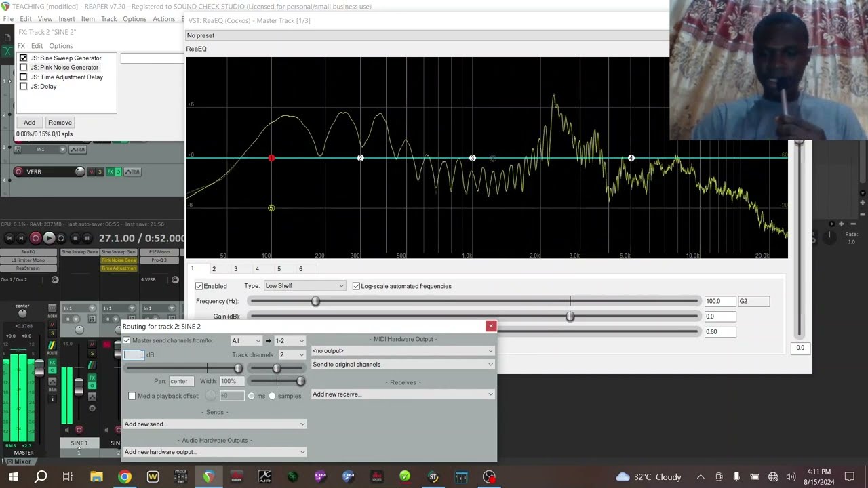Open the Add new receive dropdown
Image resolution: width=868 pixels, height=488 pixels.
[x=402, y=394]
